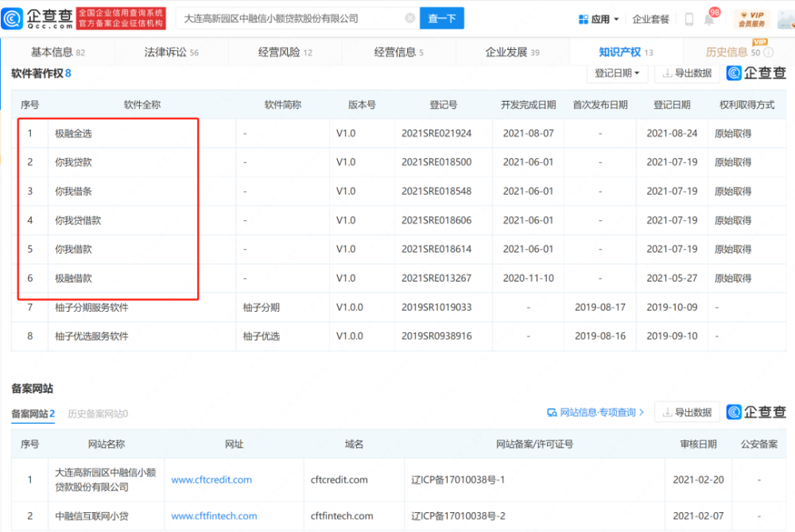Click the 企业套餐 link
The width and height of the screenshot is (795, 532).
click(x=650, y=19)
